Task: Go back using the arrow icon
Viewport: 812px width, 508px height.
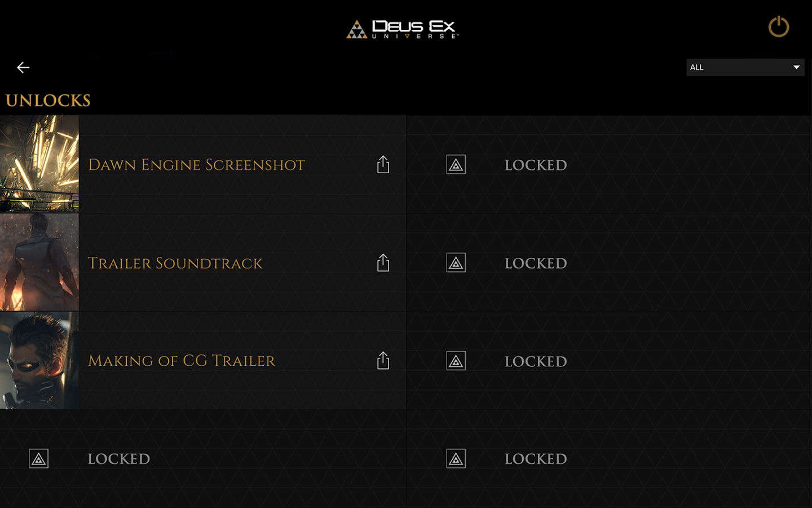Action: 23,68
